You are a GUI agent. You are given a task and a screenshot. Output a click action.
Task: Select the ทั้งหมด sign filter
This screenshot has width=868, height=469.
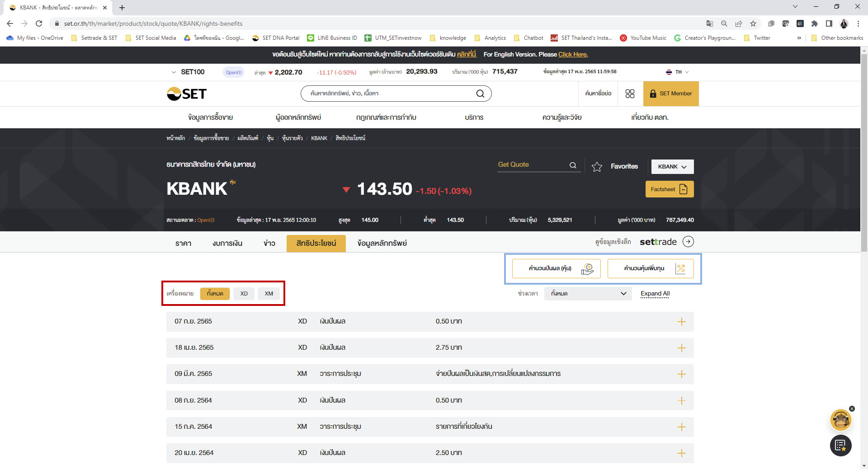coord(215,294)
